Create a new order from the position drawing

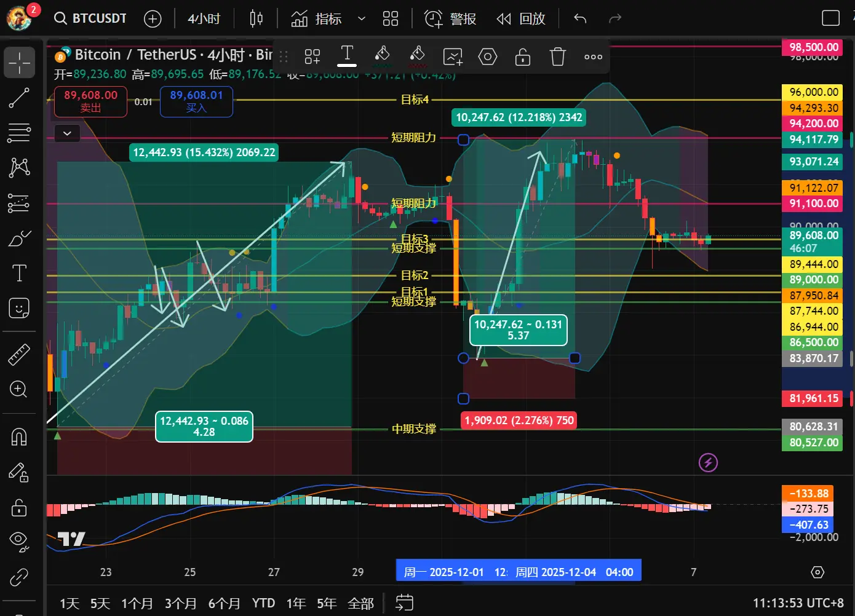[x=453, y=57]
